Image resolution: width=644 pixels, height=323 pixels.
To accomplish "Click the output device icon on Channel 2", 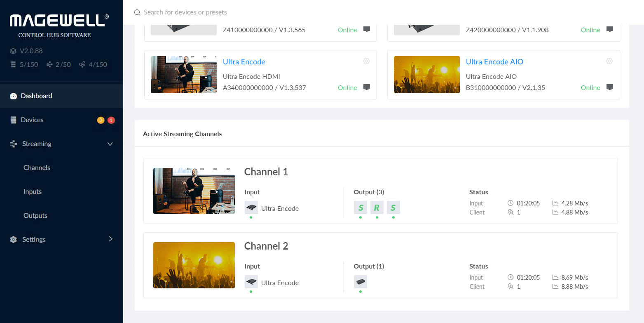I will tap(361, 282).
